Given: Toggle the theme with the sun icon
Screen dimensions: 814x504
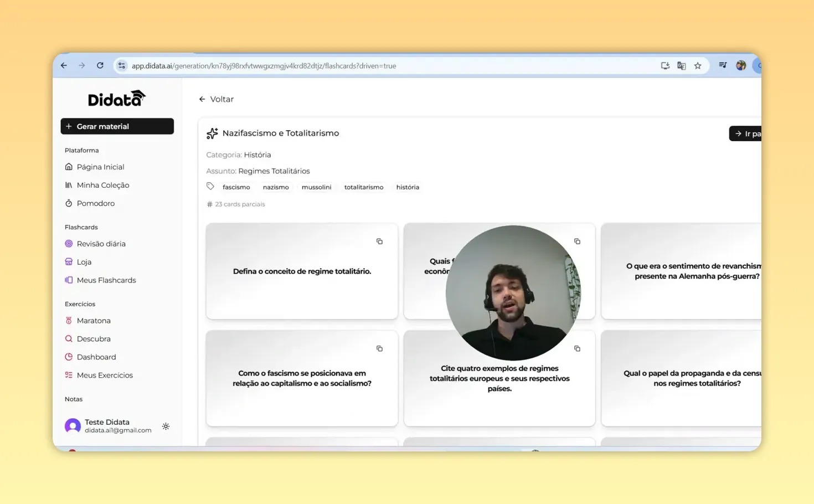Looking at the screenshot, I should pos(166,426).
